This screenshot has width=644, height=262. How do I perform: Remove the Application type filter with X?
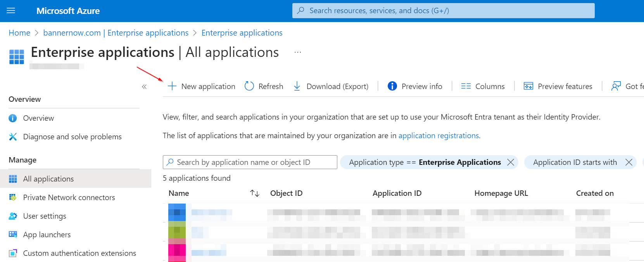pos(511,162)
